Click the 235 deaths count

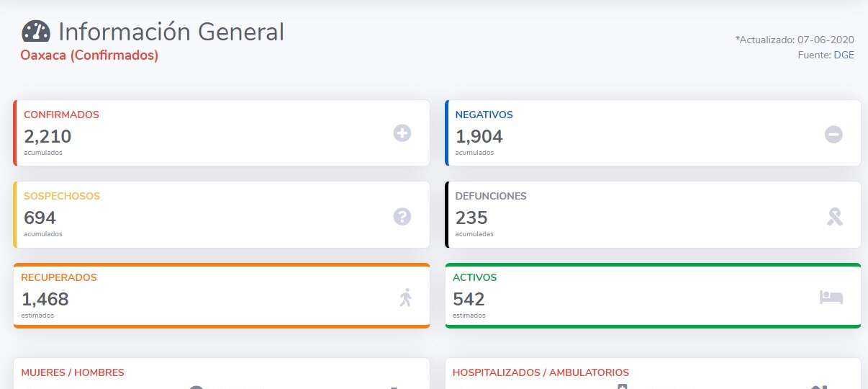click(471, 218)
